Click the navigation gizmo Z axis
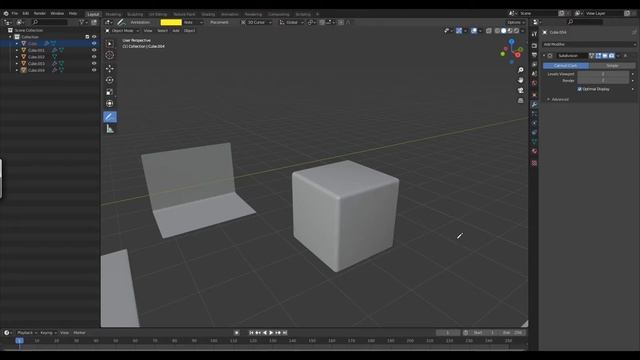The height and width of the screenshot is (360, 640). pos(511,42)
